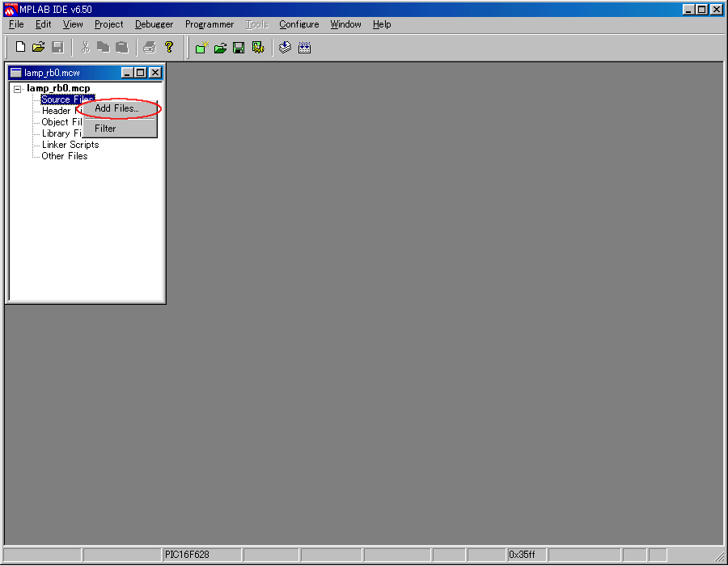This screenshot has height=566, width=728.
Task: Open the Debugger menu
Action: pyautogui.click(x=154, y=24)
